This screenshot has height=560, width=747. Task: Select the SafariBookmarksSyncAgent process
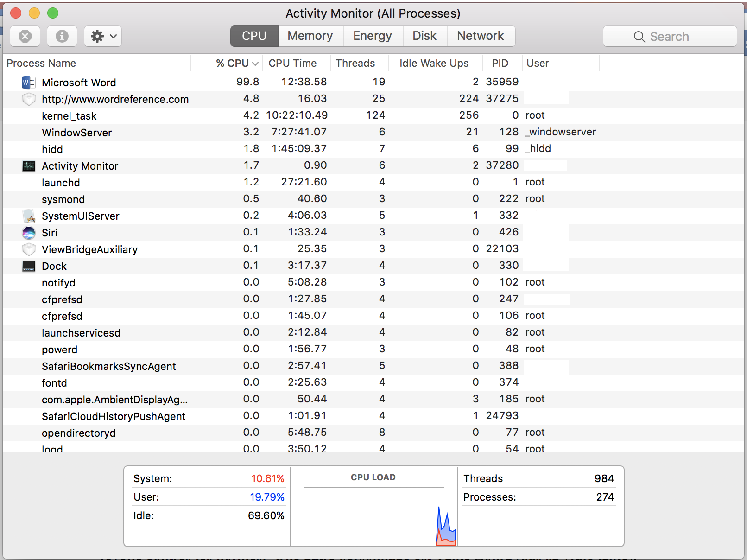coord(373,366)
